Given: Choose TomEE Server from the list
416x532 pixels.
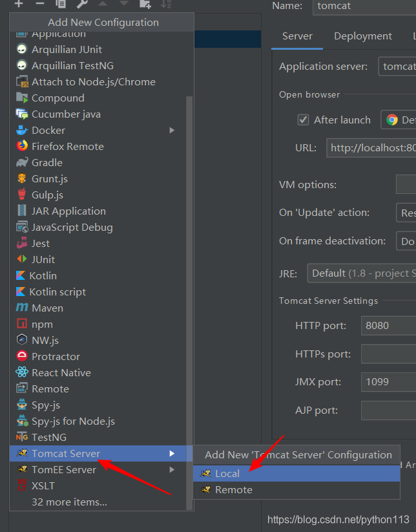Looking at the screenshot, I should click(98, 469).
